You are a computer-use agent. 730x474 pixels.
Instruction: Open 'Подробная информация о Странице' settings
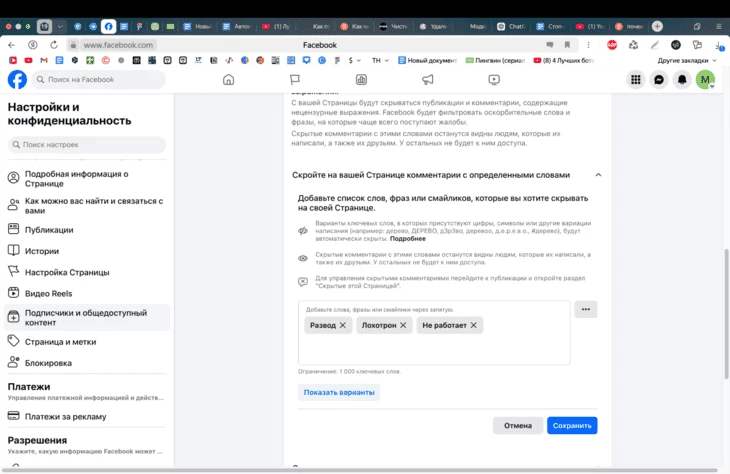(x=87, y=179)
